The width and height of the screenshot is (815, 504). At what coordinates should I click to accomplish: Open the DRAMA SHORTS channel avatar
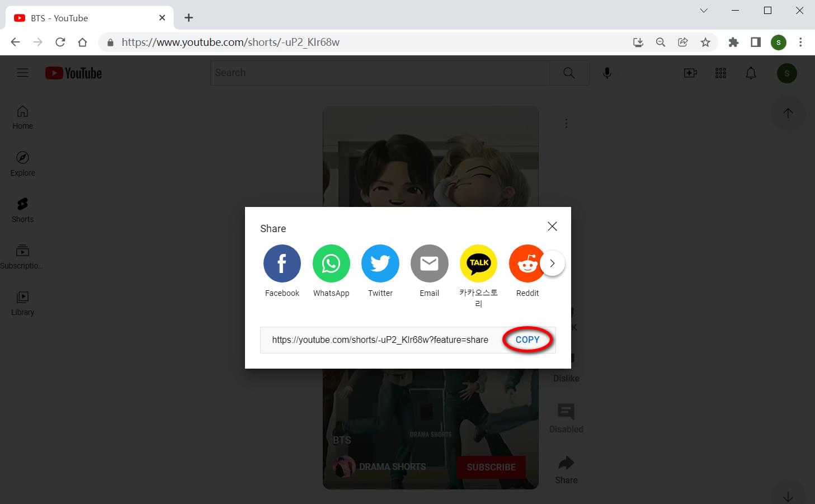tap(344, 467)
